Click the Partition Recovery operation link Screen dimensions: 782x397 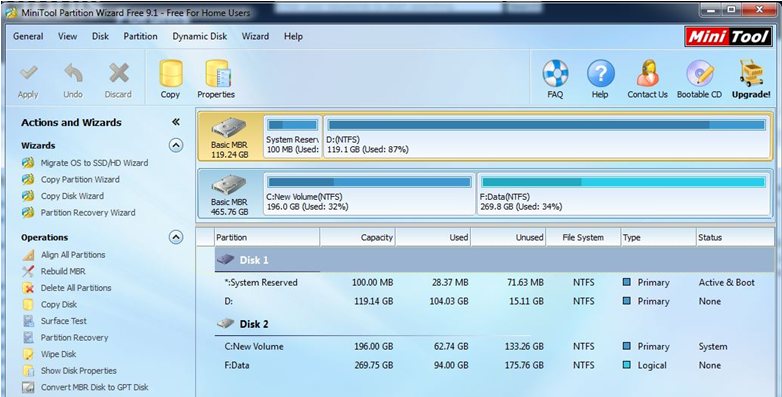coord(74,338)
